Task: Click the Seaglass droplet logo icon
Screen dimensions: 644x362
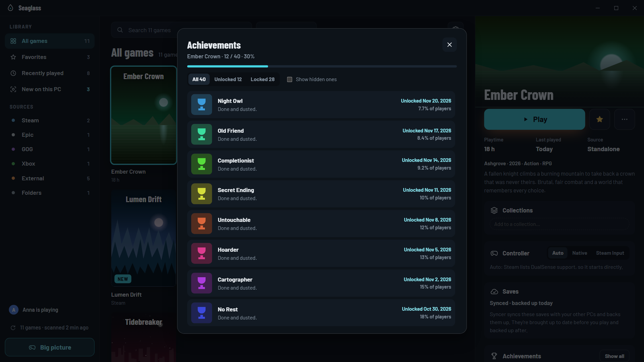Action: pyautogui.click(x=10, y=8)
